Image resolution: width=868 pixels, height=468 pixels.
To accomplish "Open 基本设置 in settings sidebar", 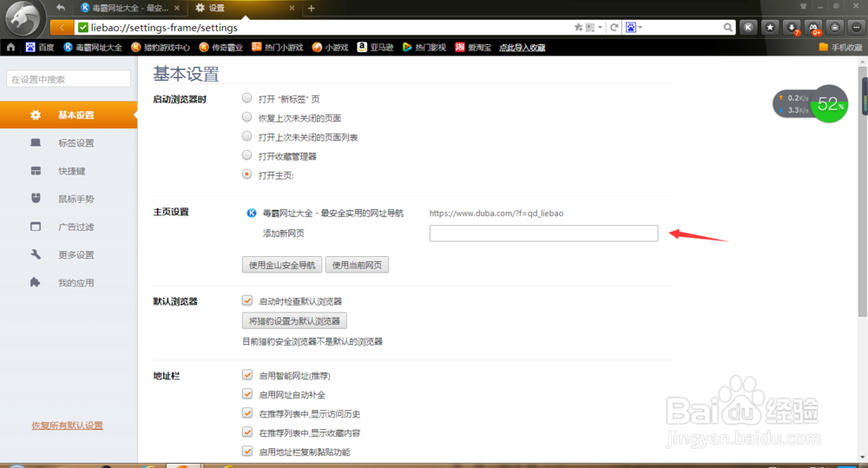I will (69, 115).
